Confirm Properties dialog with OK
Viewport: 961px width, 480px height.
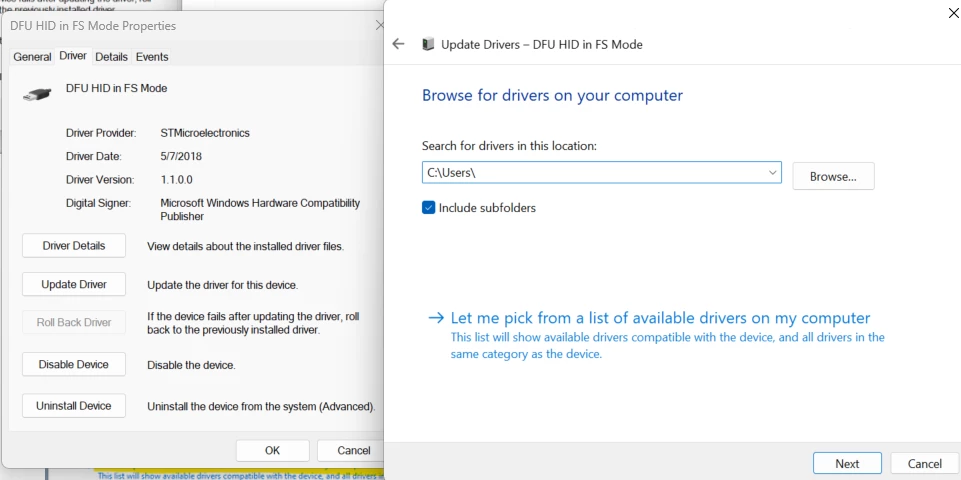point(272,450)
